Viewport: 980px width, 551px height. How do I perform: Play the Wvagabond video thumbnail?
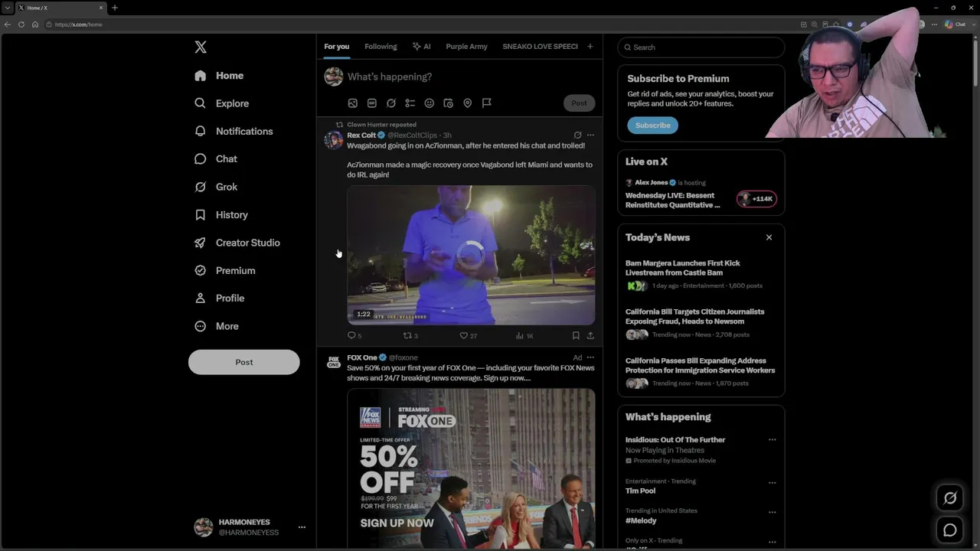[471, 256]
